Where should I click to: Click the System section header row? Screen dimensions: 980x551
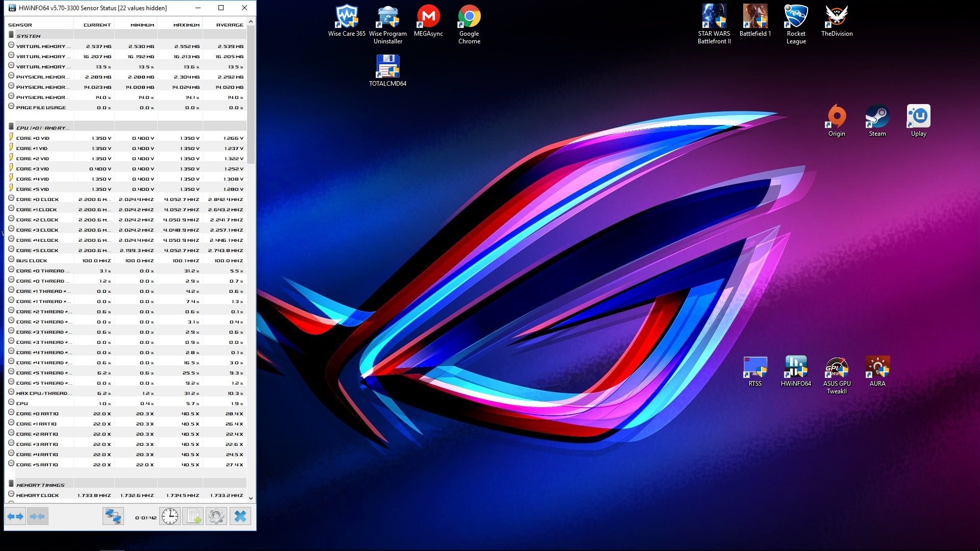coord(127,36)
